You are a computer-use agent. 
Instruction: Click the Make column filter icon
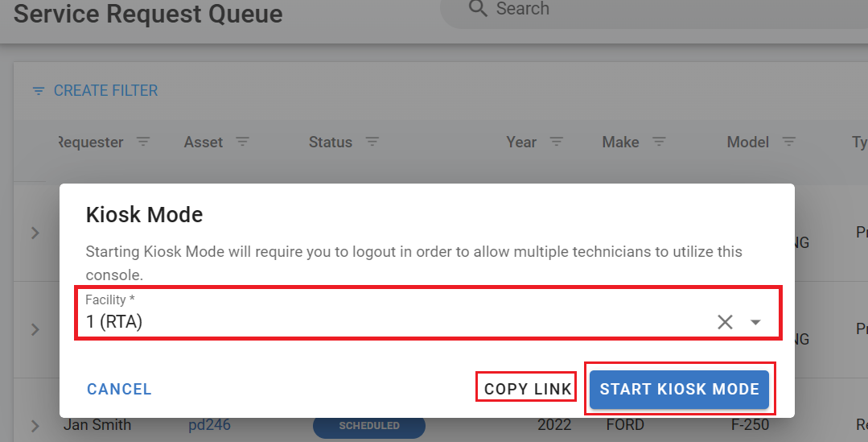659,142
